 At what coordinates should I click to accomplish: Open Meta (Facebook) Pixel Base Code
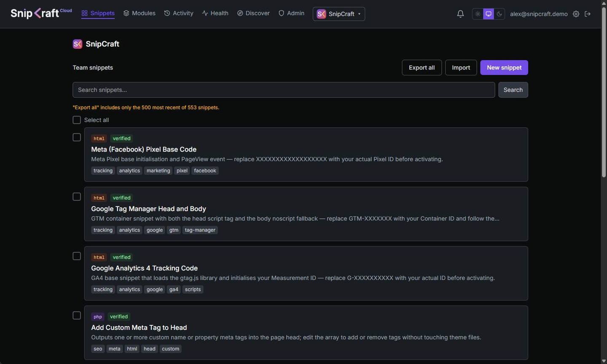(144, 149)
